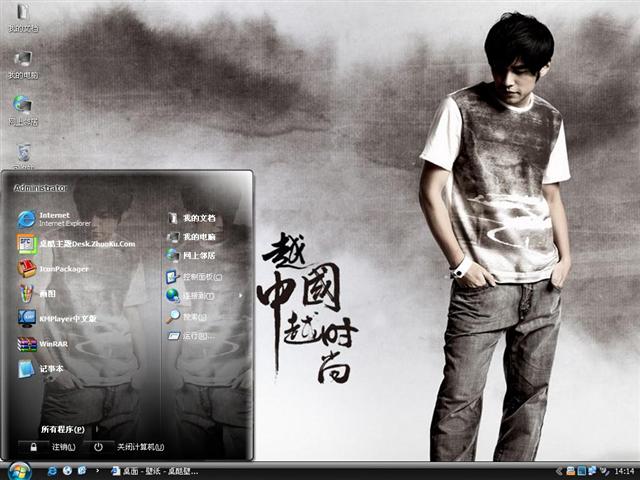Image resolution: width=640 pixels, height=480 pixels.
Task: Open 我的电脑 in the Start menu right column
Action: [191, 237]
